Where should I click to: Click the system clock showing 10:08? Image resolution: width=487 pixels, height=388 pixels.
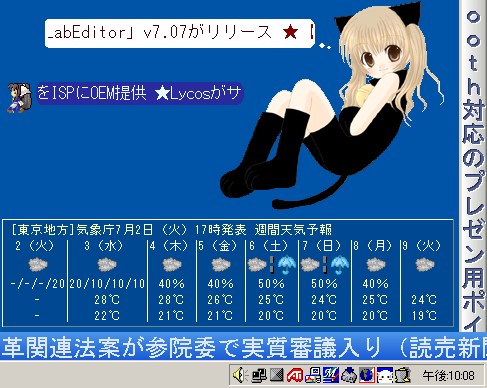coord(448,376)
